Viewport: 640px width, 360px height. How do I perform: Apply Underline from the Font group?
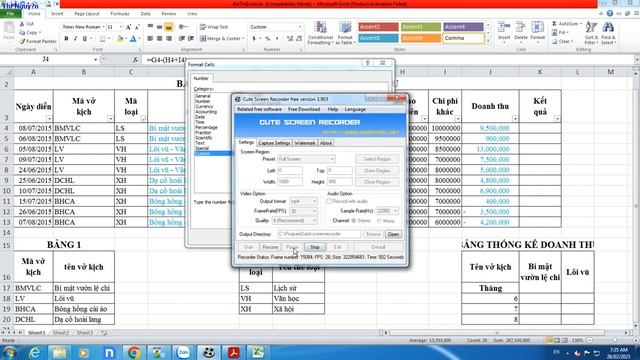tap(84, 38)
